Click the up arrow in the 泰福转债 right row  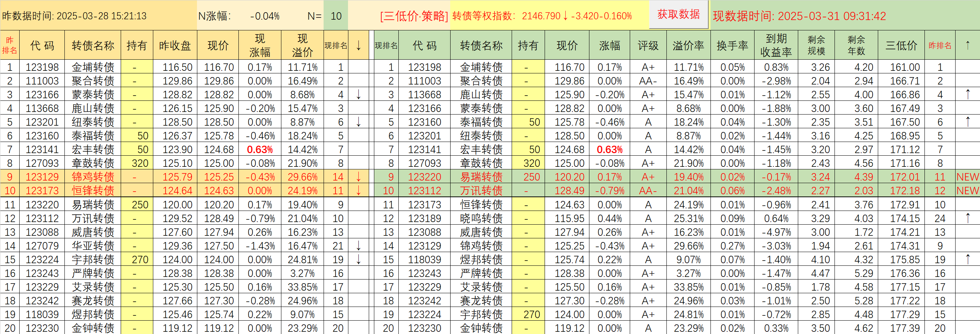pyautogui.click(x=967, y=122)
